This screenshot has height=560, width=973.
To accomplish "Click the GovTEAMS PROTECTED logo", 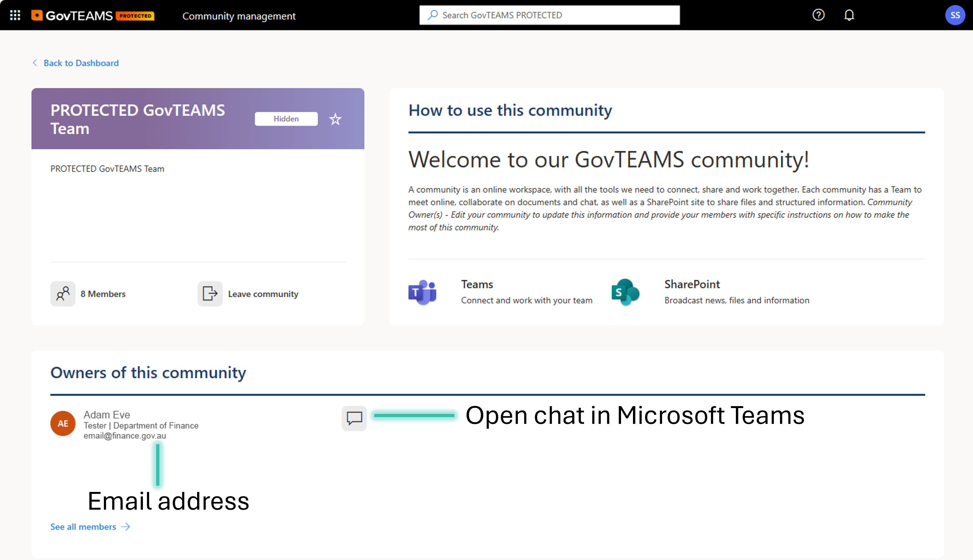I will tap(93, 15).
